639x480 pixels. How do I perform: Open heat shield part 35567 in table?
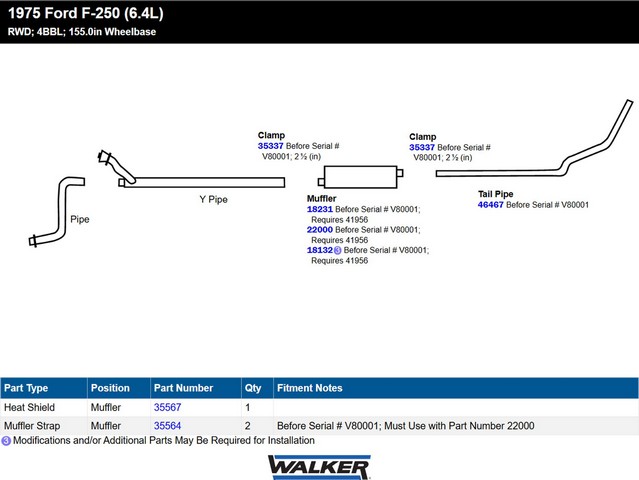pos(167,407)
